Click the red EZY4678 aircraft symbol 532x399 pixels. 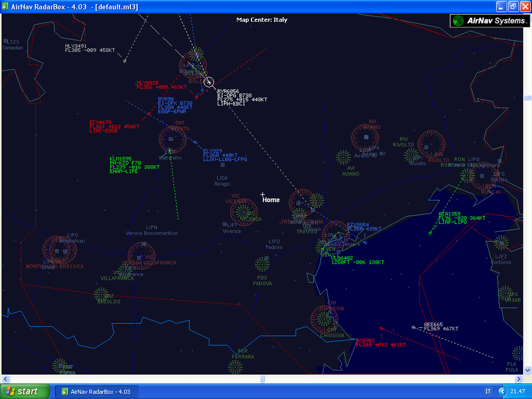point(148,114)
